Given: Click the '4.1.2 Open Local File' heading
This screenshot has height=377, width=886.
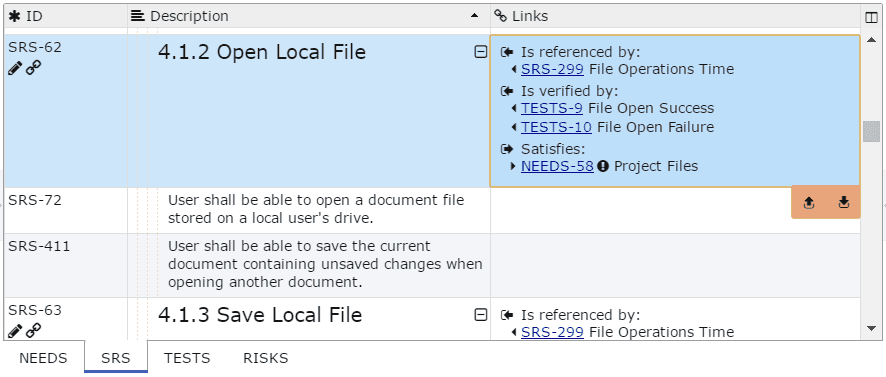Looking at the screenshot, I should pos(262,52).
